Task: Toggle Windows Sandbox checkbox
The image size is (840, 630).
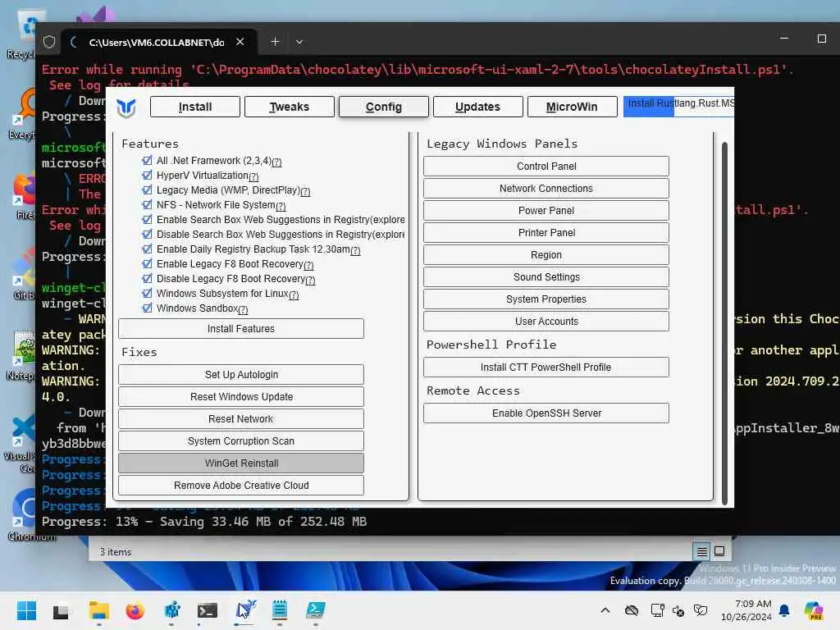Action: coord(148,308)
